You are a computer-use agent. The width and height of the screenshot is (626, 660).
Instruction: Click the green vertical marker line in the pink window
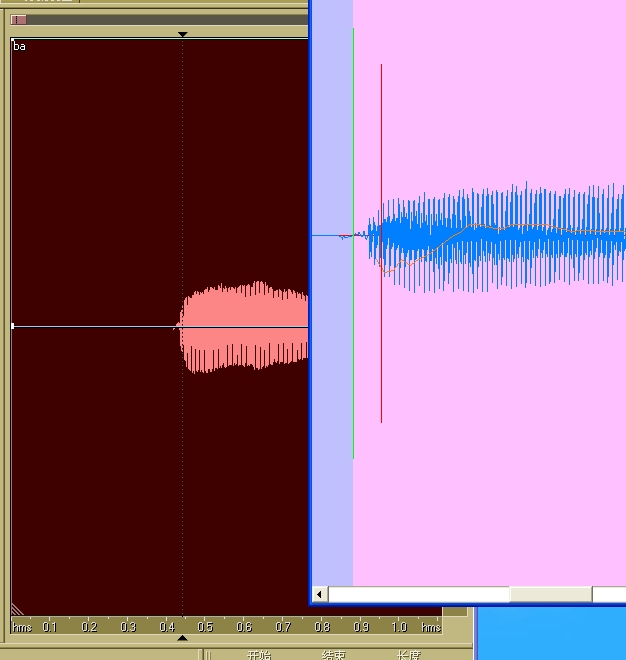coord(353,243)
